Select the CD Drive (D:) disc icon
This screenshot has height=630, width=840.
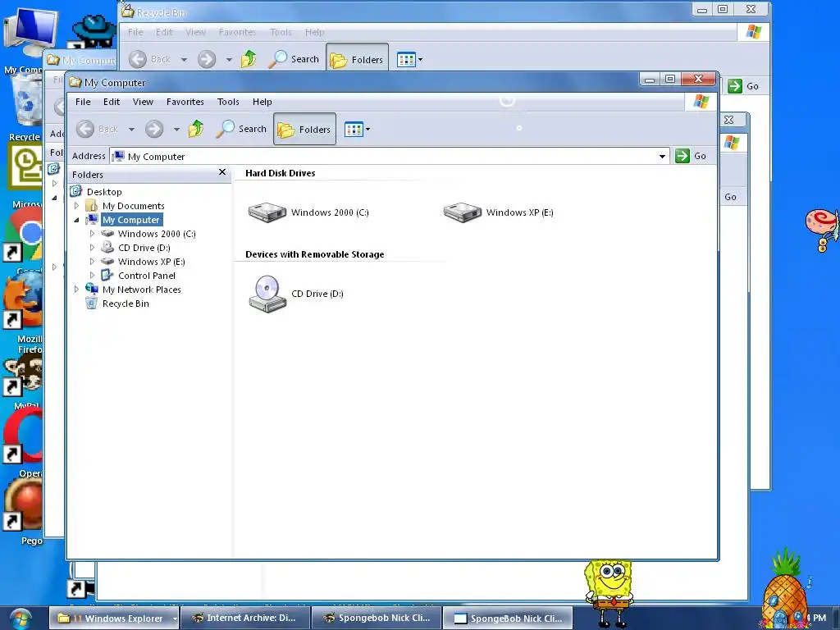click(x=267, y=294)
